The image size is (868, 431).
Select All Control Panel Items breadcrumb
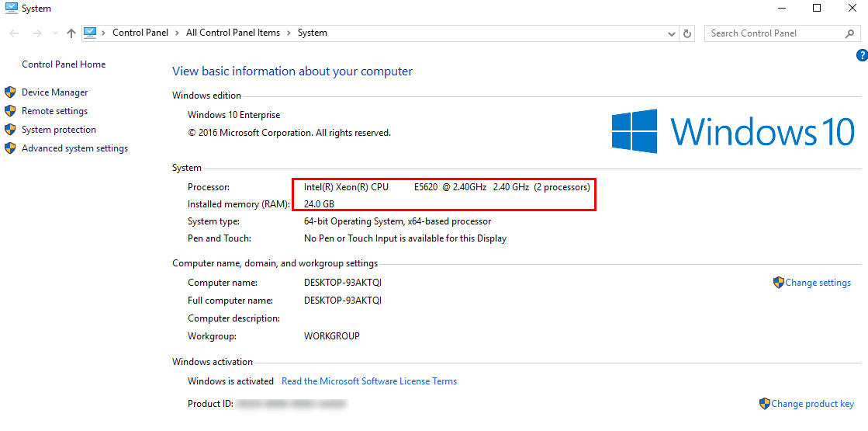pyautogui.click(x=233, y=33)
